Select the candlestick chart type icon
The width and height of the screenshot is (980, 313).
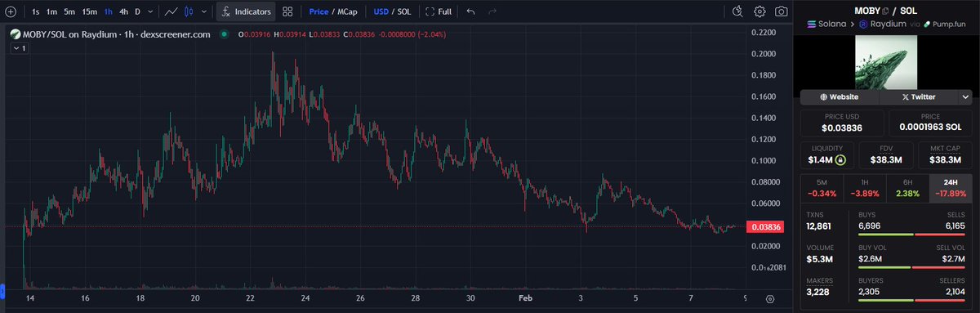pyautogui.click(x=189, y=11)
